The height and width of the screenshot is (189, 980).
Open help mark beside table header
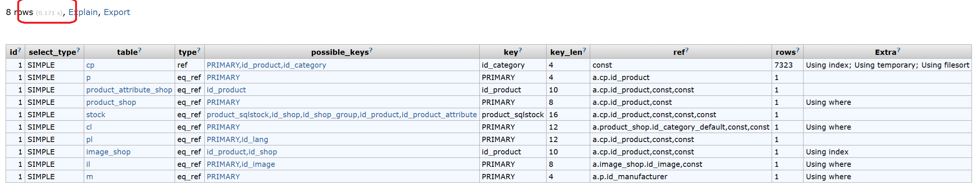tap(140, 50)
